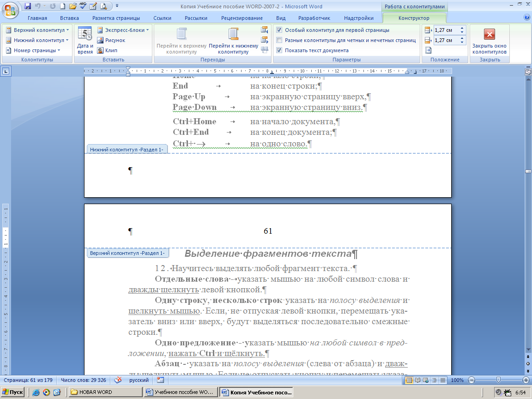Open the Пуск start menu
Viewport: 532px width, 399px height.
12,392
